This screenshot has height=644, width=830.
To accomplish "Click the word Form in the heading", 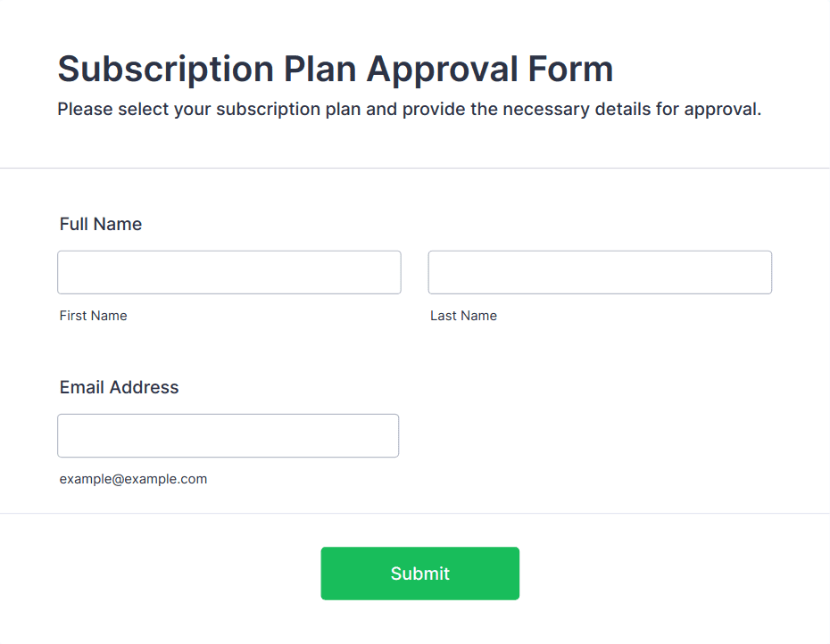I will tap(570, 69).
